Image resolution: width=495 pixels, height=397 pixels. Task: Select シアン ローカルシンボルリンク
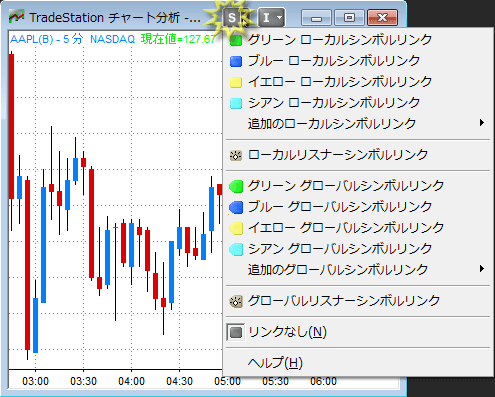(x=358, y=103)
